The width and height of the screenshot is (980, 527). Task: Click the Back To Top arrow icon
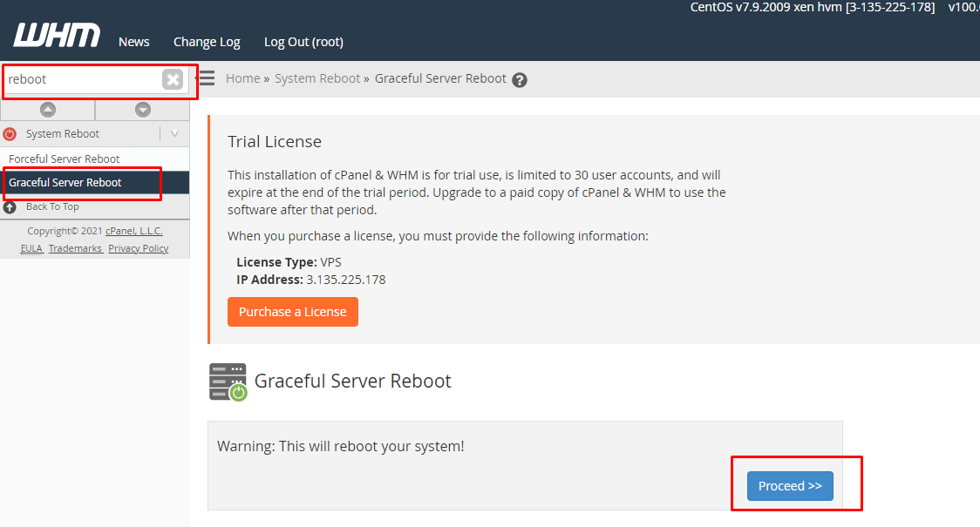pyautogui.click(x=10, y=207)
